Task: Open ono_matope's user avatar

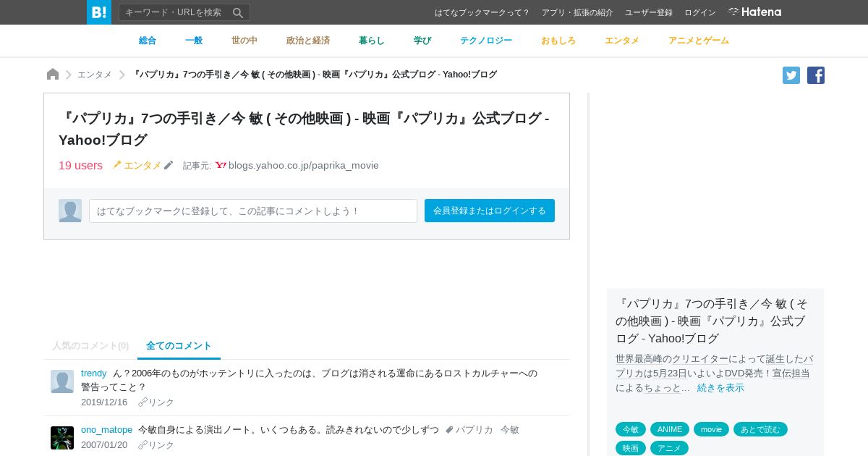Action: [x=62, y=438]
